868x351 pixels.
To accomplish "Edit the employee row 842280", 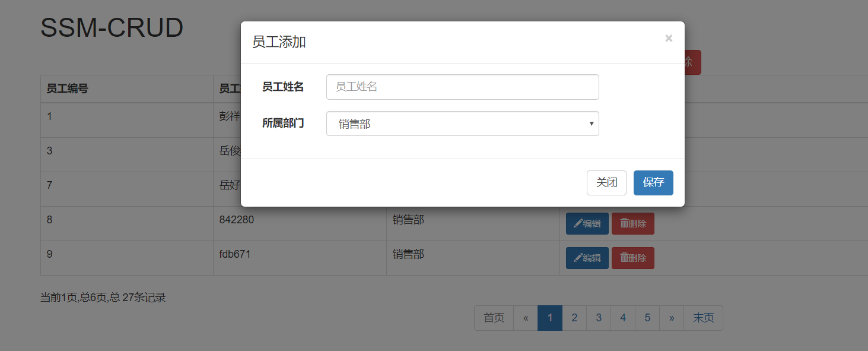I will 587,224.
